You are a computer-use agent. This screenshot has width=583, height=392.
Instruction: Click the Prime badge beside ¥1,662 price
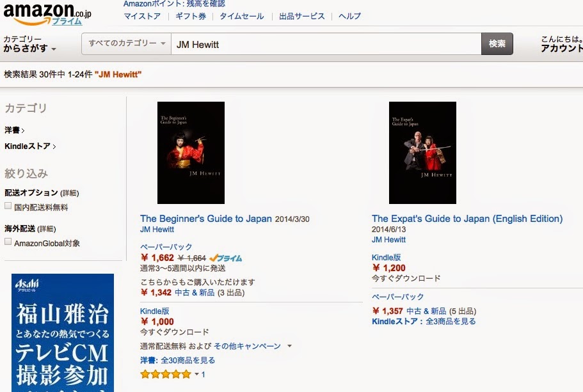click(x=226, y=258)
